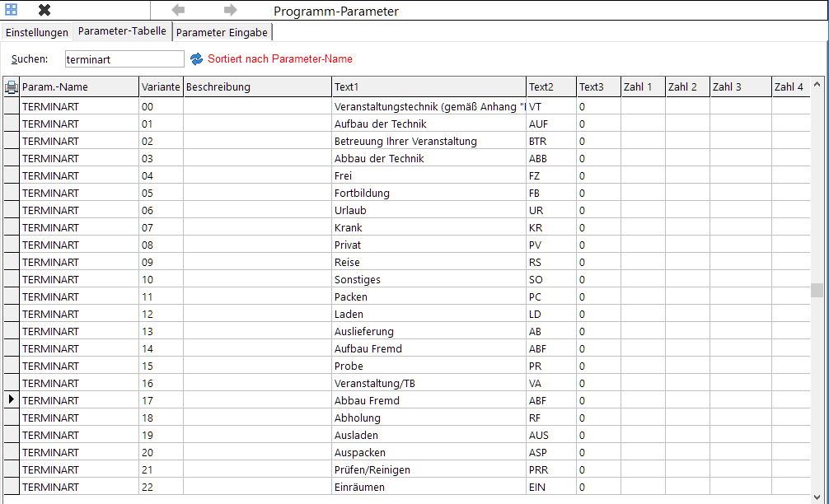Sort by the Param.-Name column header
Image resolution: width=829 pixels, height=504 pixels.
click(79, 86)
